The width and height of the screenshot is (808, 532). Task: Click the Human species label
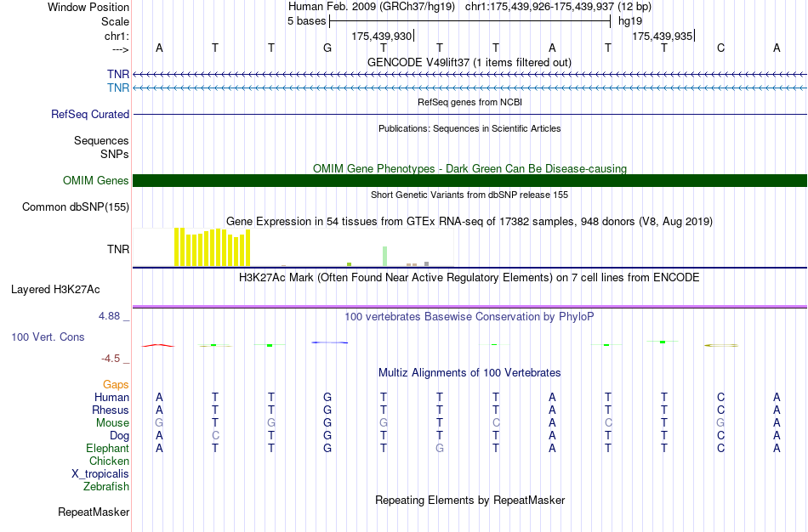111,397
